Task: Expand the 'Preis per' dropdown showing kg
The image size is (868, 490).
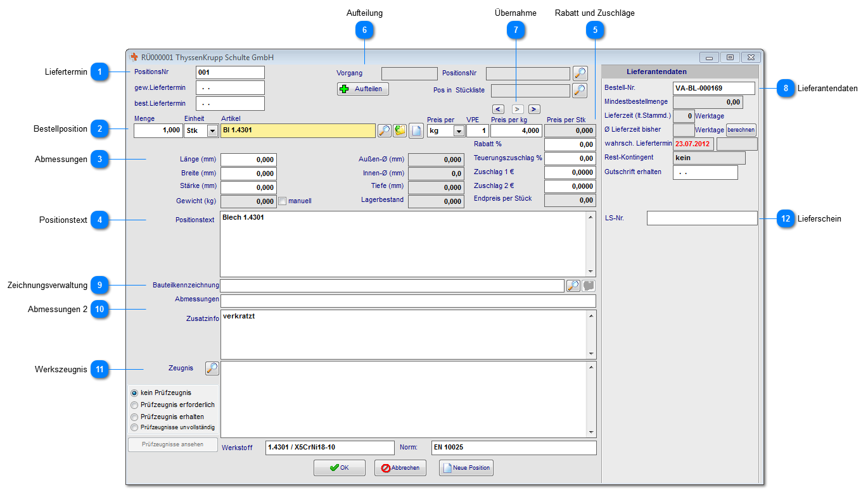Action: (x=459, y=131)
